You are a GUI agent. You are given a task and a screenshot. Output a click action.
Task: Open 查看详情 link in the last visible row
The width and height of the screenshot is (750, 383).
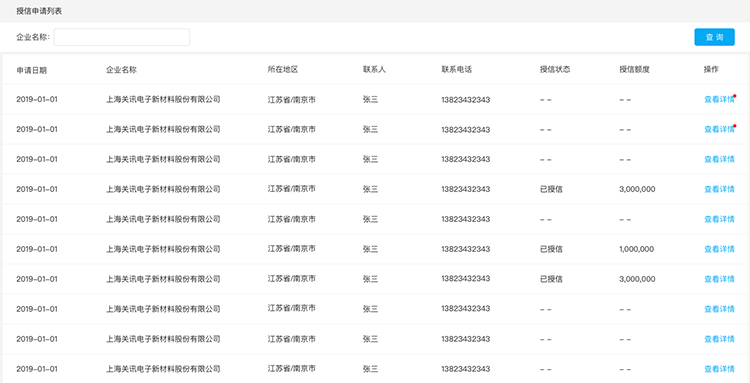(719, 369)
